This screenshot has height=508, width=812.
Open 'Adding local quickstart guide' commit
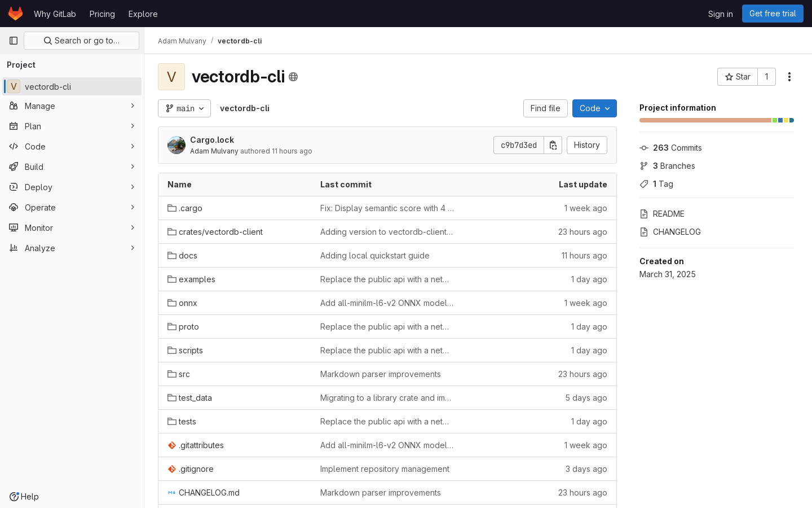click(374, 256)
